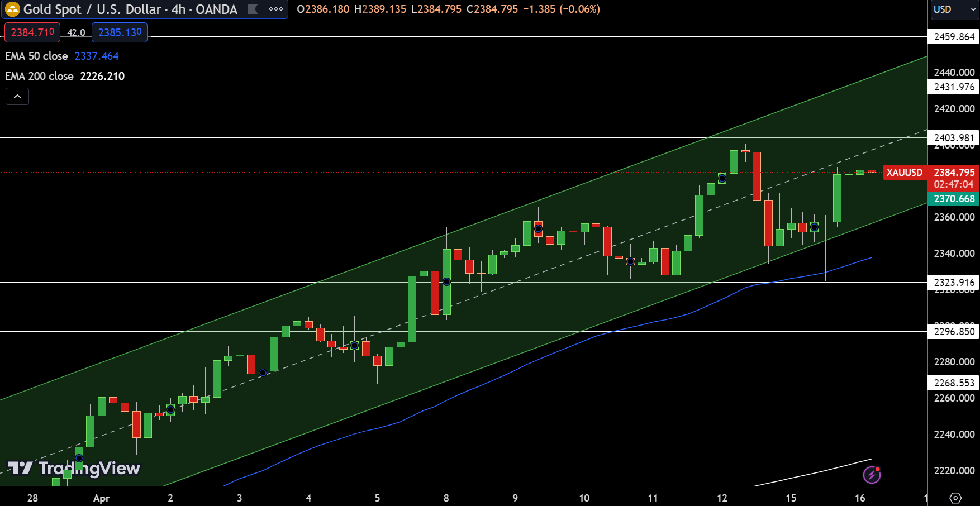Click the 2440.000 price scale value
Viewport: 980px width, 506px height.
coord(954,73)
